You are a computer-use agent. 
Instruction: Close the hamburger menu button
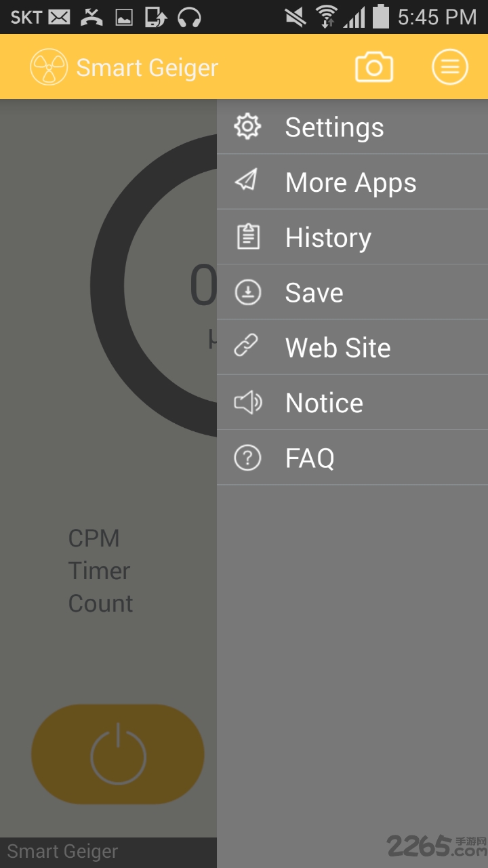[x=450, y=67]
